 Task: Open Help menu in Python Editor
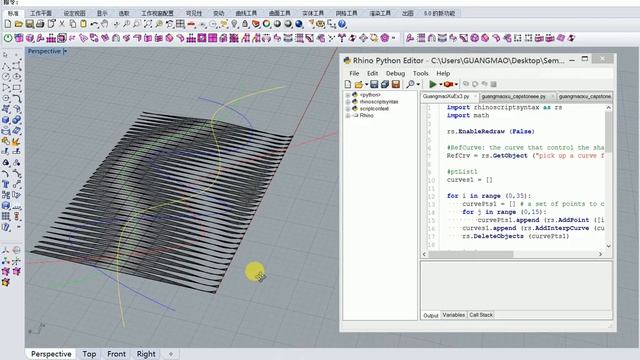pyautogui.click(x=443, y=73)
